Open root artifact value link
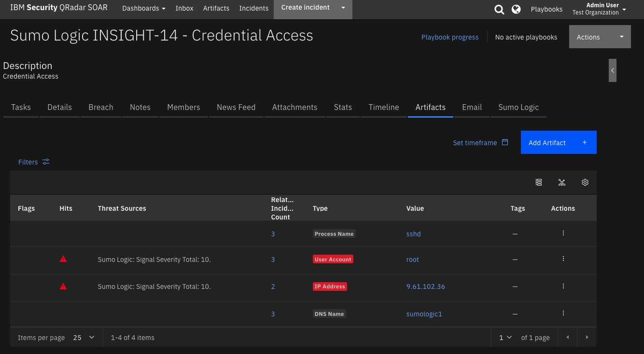This screenshot has height=354, width=644. click(x=413, y=259)
